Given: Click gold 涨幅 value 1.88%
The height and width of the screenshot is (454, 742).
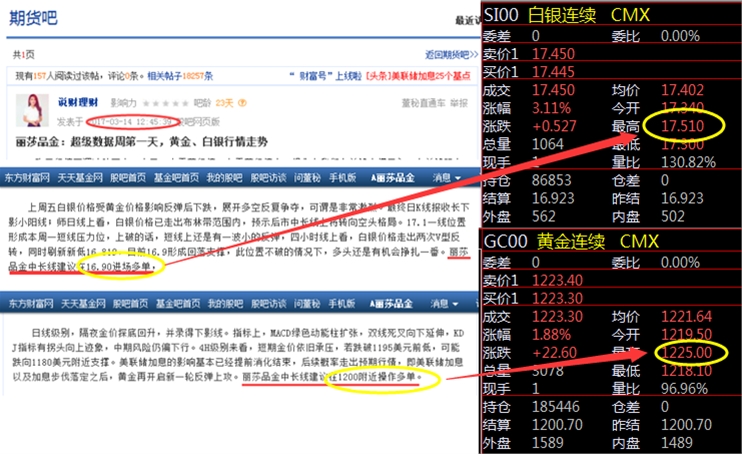Looking at the screenshot, I should pos(551,335).
